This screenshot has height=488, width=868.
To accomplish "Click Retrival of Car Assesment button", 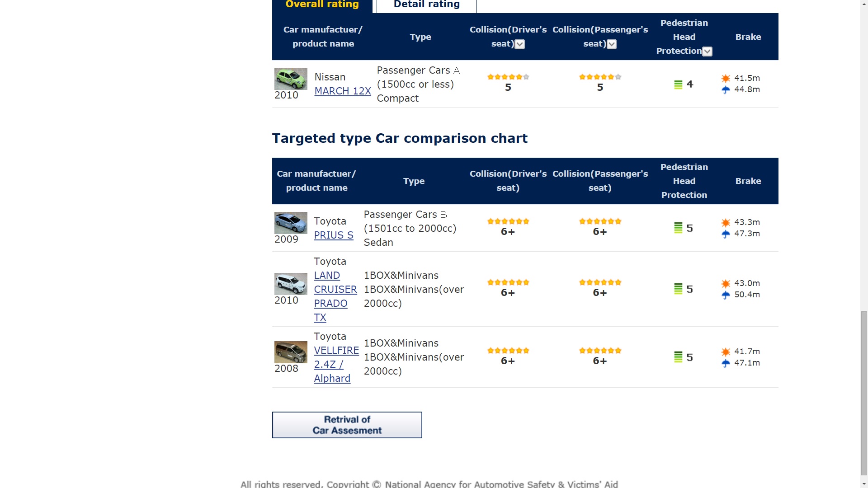I will (x=347, y=425).
